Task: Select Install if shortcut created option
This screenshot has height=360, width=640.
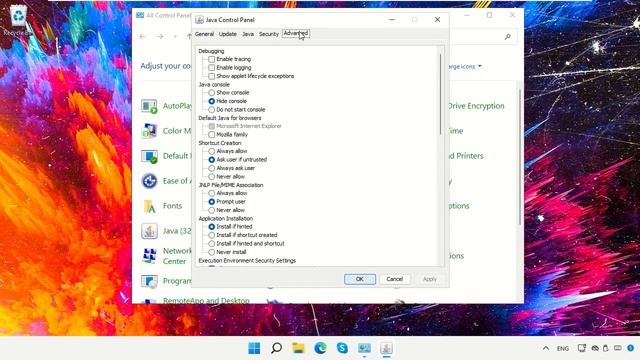Action: tap(211, 236)
